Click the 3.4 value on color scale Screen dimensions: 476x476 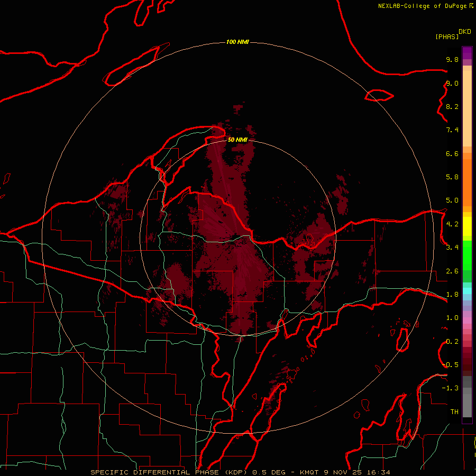click(452, 248)
